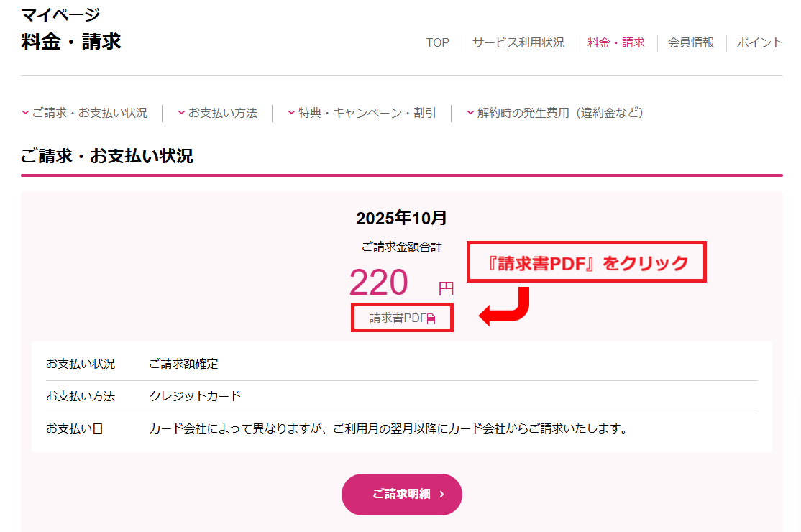Click chevron beside 特典・キャンペーン・割引 link

click(291, 113)
